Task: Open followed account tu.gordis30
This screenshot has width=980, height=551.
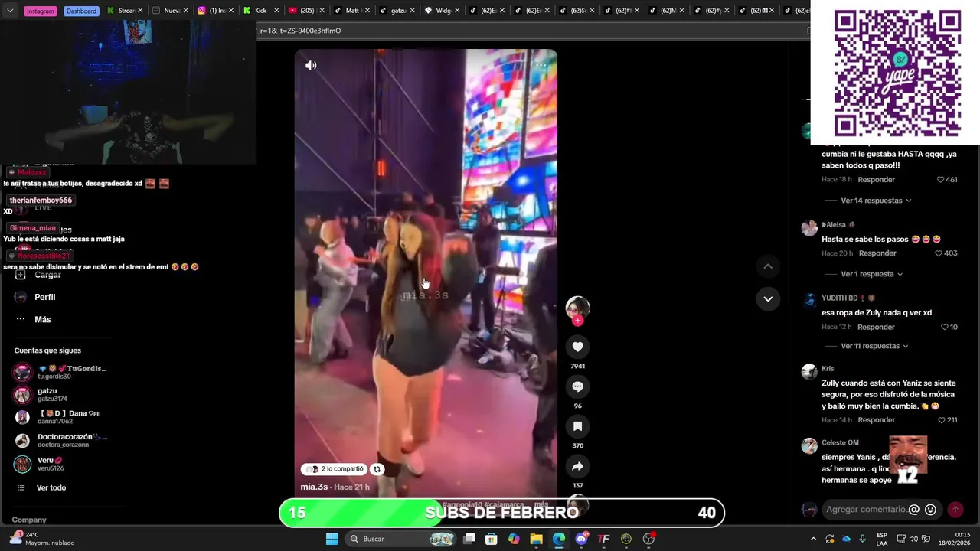Action: [60, 373]
